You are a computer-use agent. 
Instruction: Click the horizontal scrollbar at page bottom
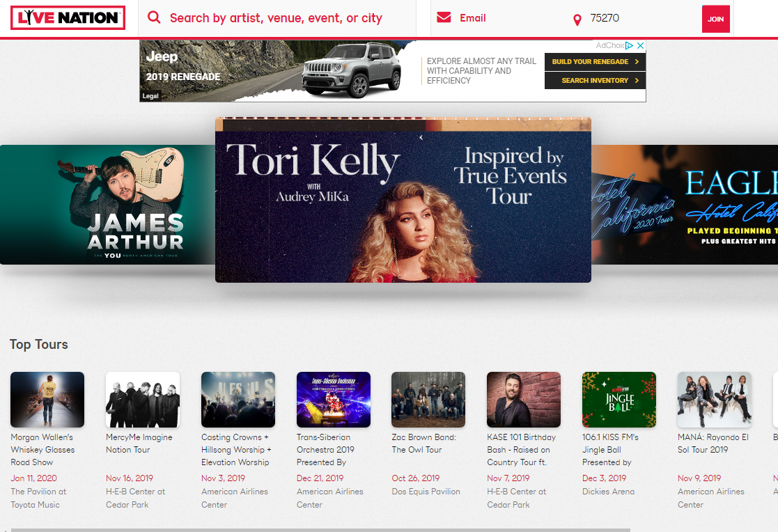320,530
